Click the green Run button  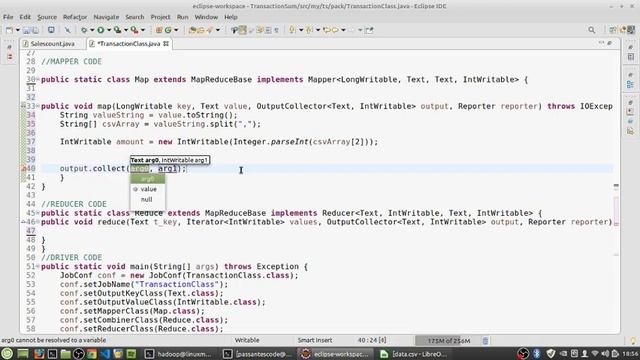(x=100, y=30)
